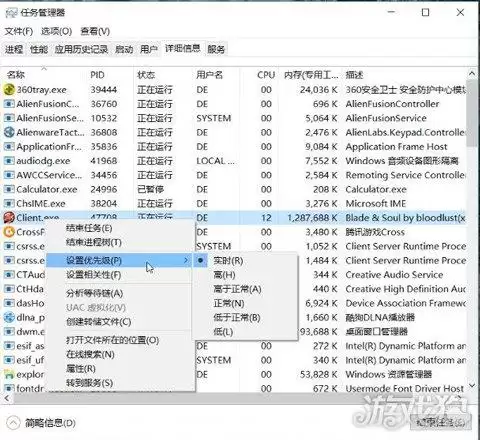The height and width of the screenshot is (440, 480).
Task: Switch to the 用户 tab
Action: 149,49
